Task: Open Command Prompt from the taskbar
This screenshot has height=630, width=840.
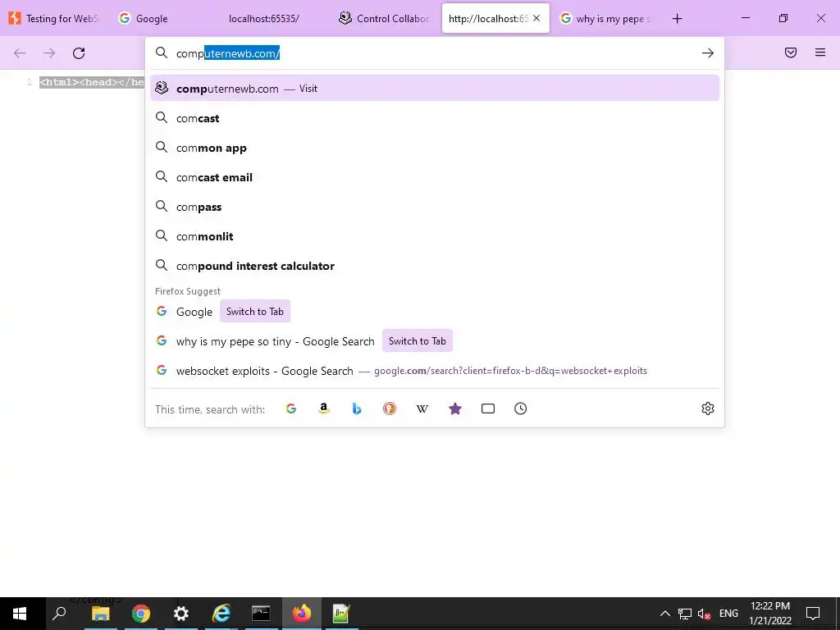Action: point(262,614)
